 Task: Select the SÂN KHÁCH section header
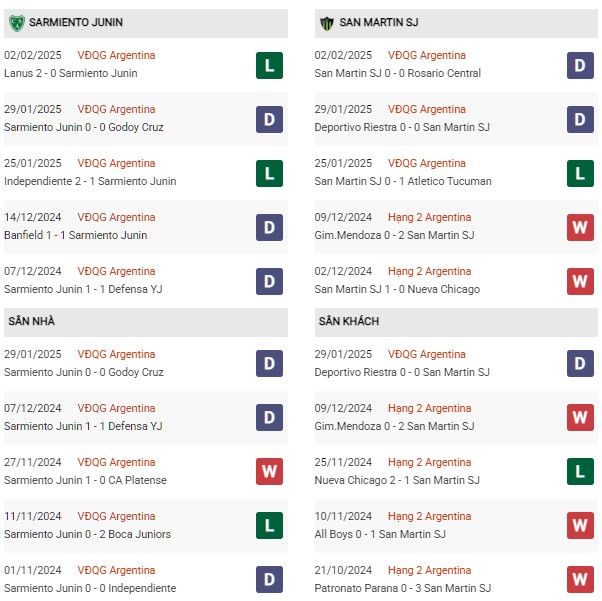click(456, 322)
